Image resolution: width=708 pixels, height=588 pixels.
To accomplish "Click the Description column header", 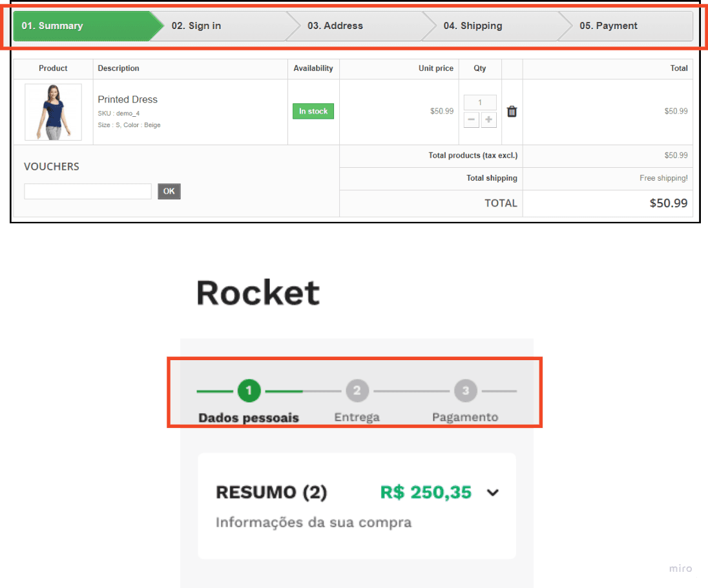I will [x=118, y=68].
